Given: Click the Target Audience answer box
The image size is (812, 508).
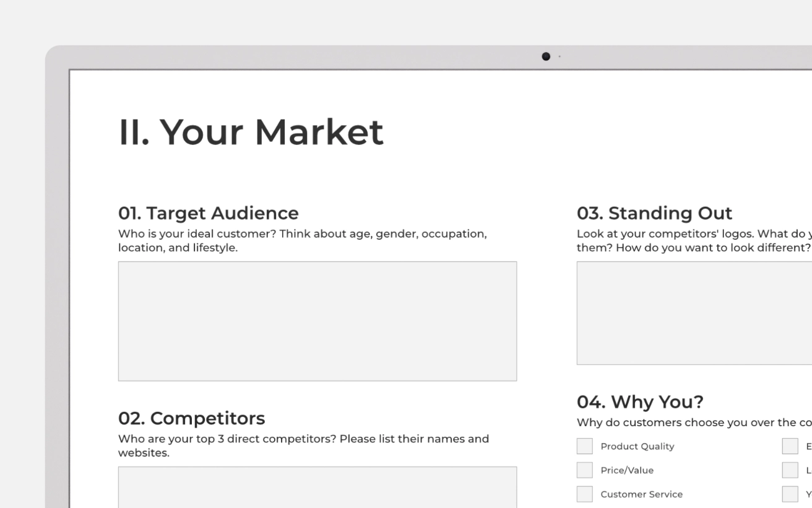Looking at the screenshot, I should coord(317,321).
